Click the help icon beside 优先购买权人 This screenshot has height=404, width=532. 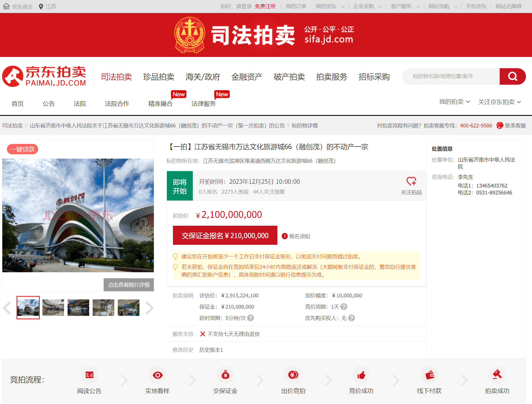352,318
